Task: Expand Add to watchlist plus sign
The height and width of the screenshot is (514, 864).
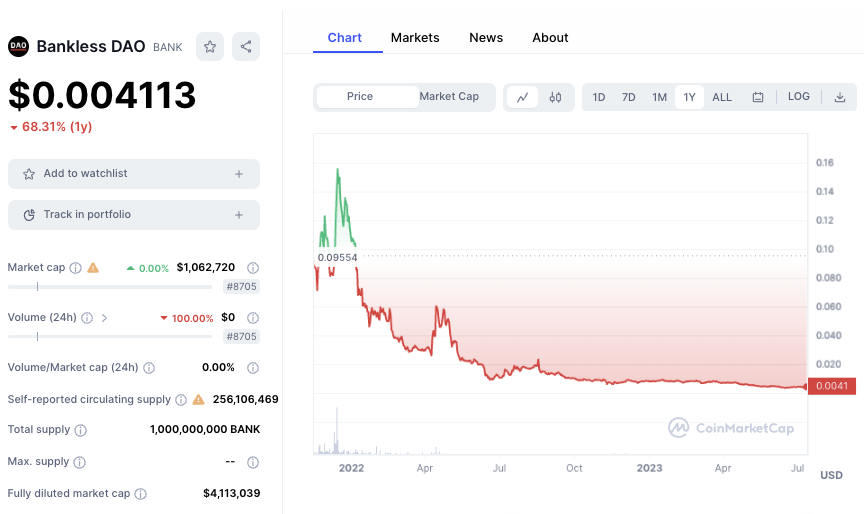Action: point(239,174)
